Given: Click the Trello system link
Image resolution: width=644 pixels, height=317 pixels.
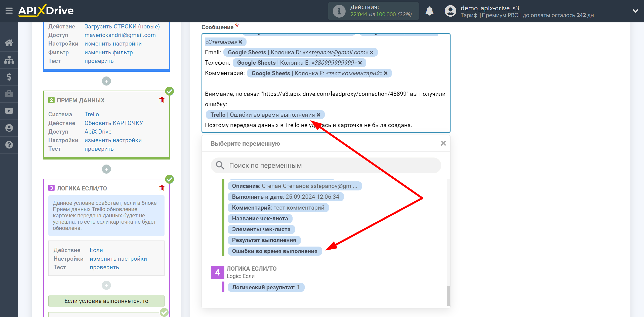Looking at the screenshot, I should point(92,114).
